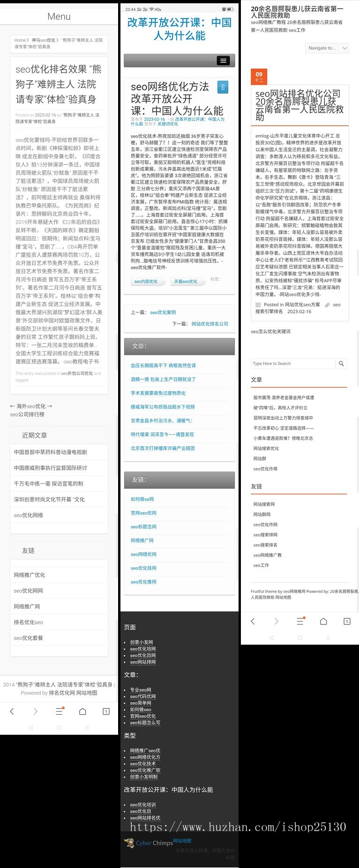Open recent post '中国挪威刑事执行监督国际研讨'
This screenshot has width=359, height=868.
50,468
